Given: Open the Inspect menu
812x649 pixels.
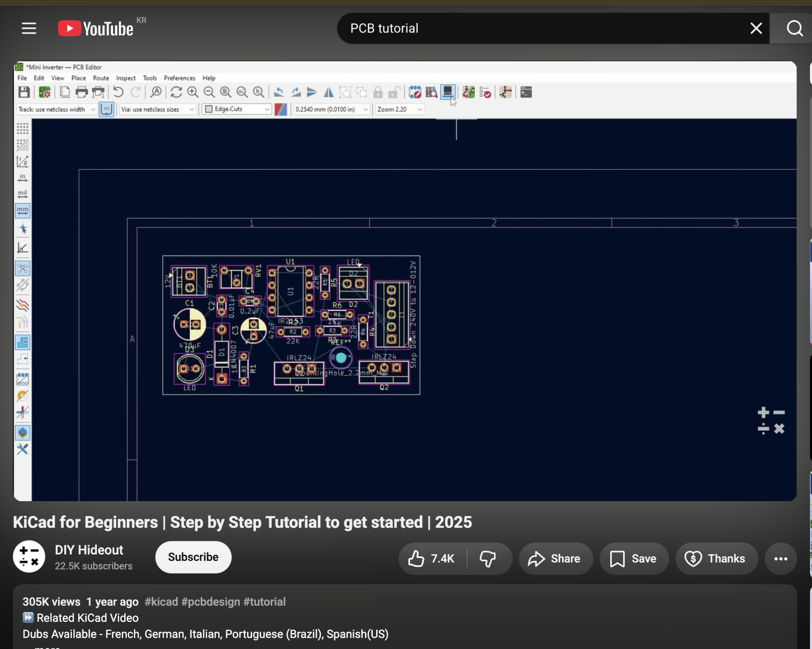Looking at the screenshot, I should 126,78.
